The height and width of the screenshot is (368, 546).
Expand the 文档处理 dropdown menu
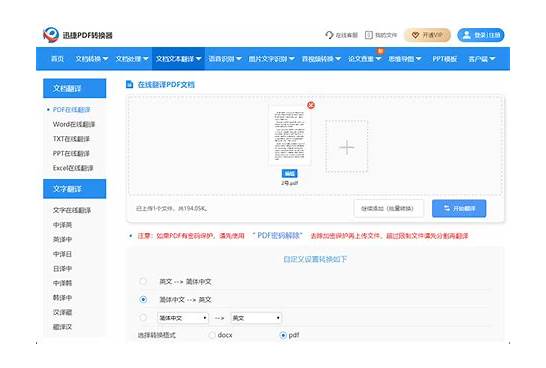tap(132, 59)
